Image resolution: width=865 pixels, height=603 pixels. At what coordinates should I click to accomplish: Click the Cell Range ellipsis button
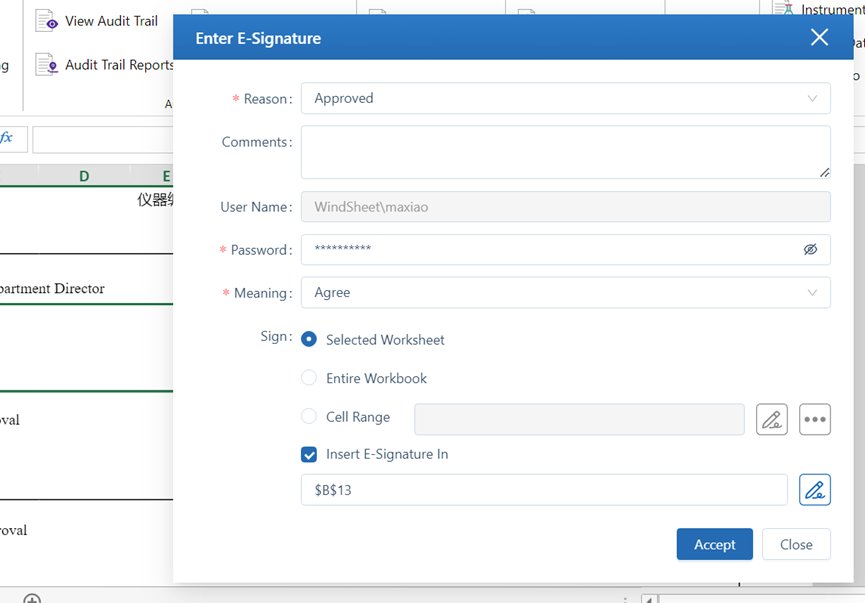coord(815,420)
